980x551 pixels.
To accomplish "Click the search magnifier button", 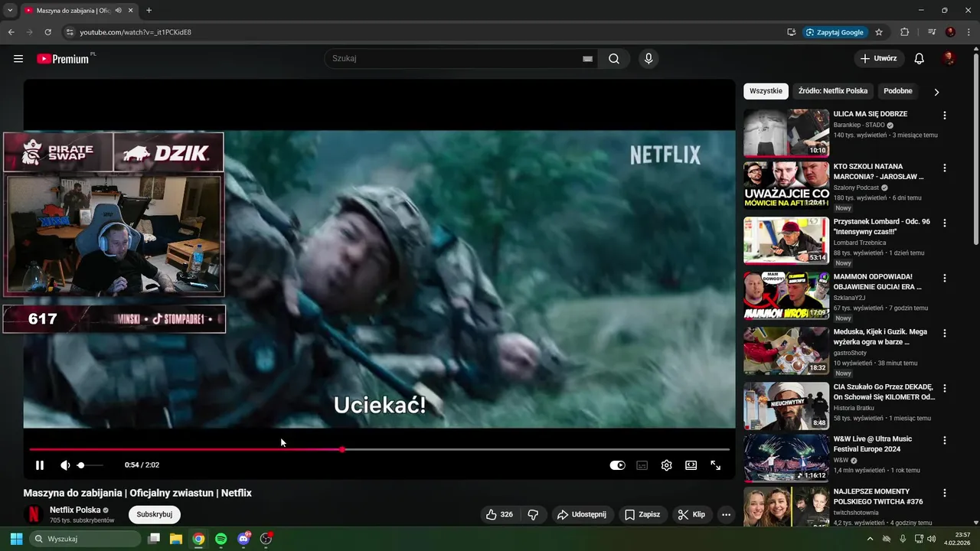I will tap(614, 59).
